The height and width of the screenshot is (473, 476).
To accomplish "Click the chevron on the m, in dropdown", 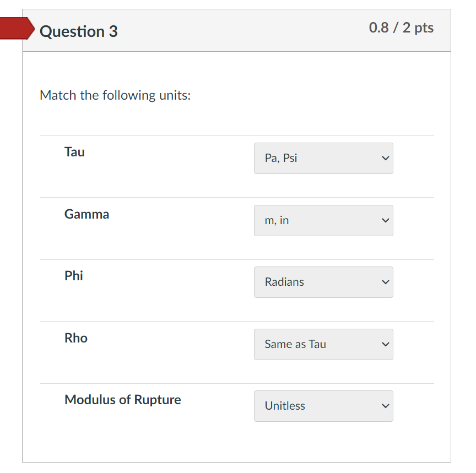I will click(x=385, y=220).
